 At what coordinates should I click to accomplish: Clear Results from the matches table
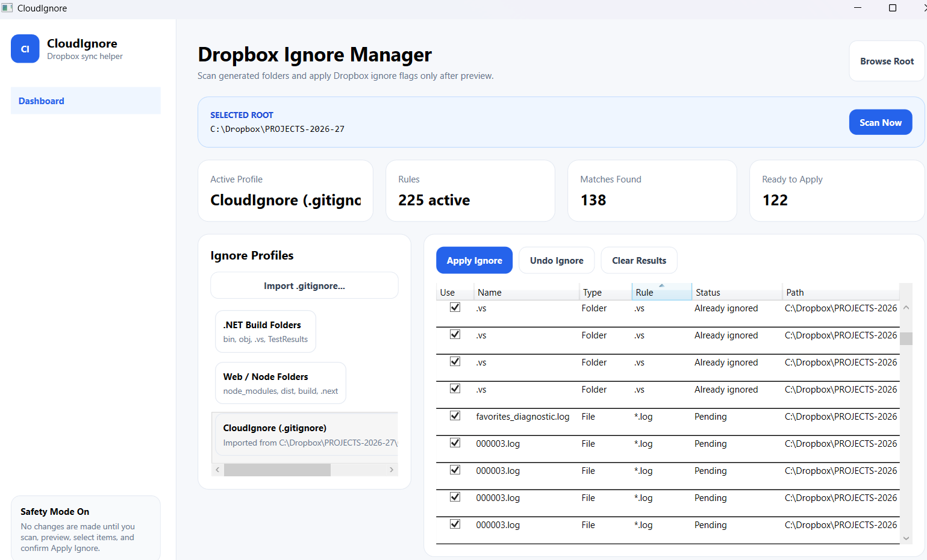[639, 260]
